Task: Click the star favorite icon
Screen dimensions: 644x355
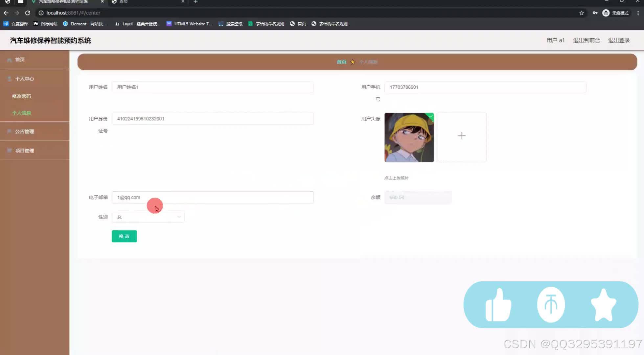Action: point(603,305)
